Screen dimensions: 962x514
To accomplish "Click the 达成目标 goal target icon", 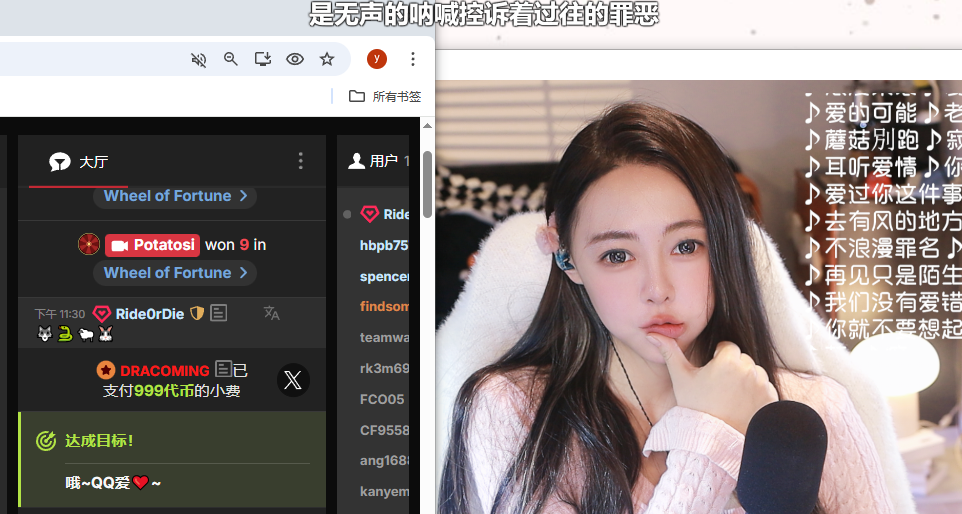I will (x=46, y=440).
